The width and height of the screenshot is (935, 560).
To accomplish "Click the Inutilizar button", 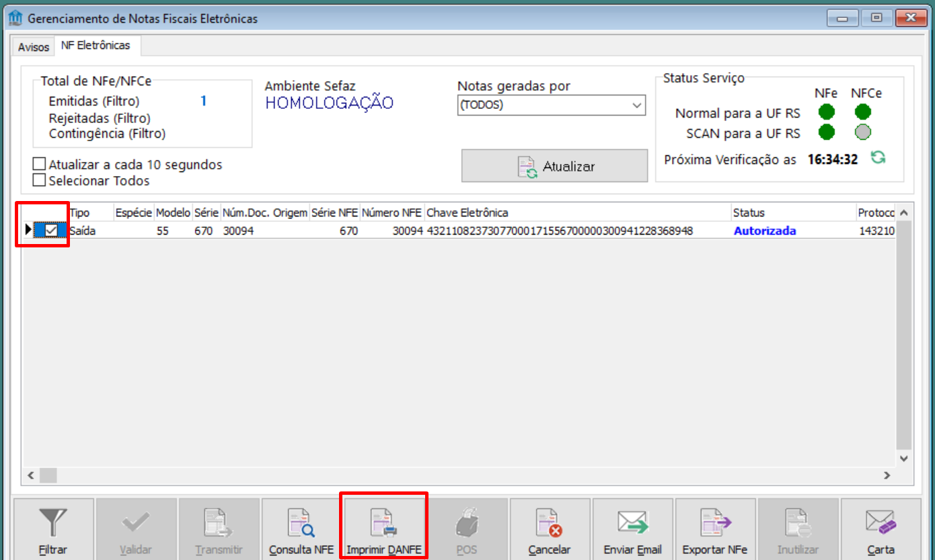I will (798, 529).
